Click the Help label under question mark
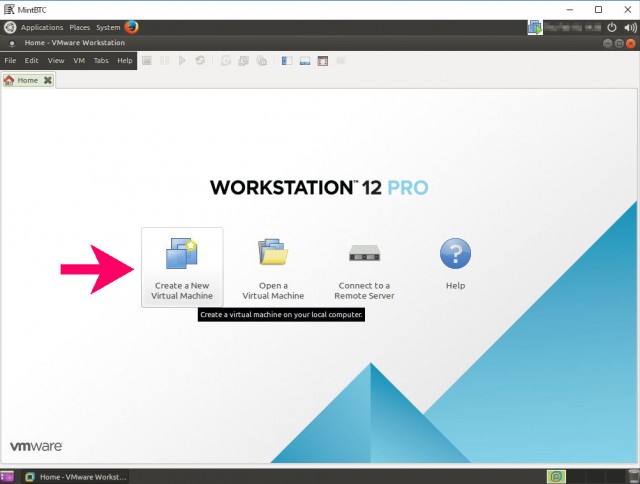Viewport: 640px width, 484px height. click(x=456, y=286)
